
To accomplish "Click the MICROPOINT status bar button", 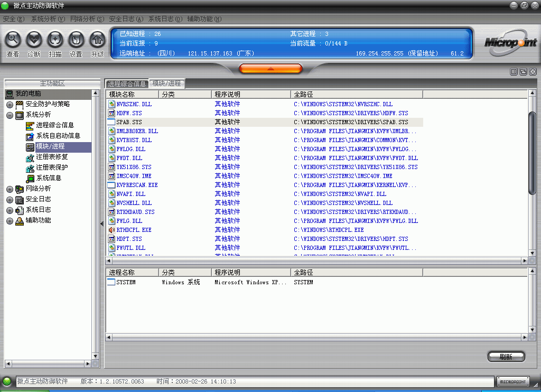I will click(x=512, y=381).
